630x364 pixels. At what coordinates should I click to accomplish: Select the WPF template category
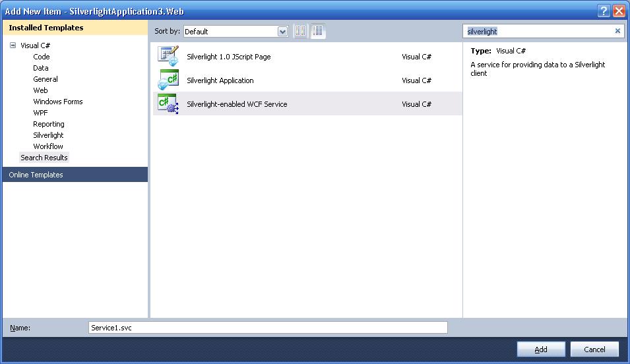tap(40, 113)
